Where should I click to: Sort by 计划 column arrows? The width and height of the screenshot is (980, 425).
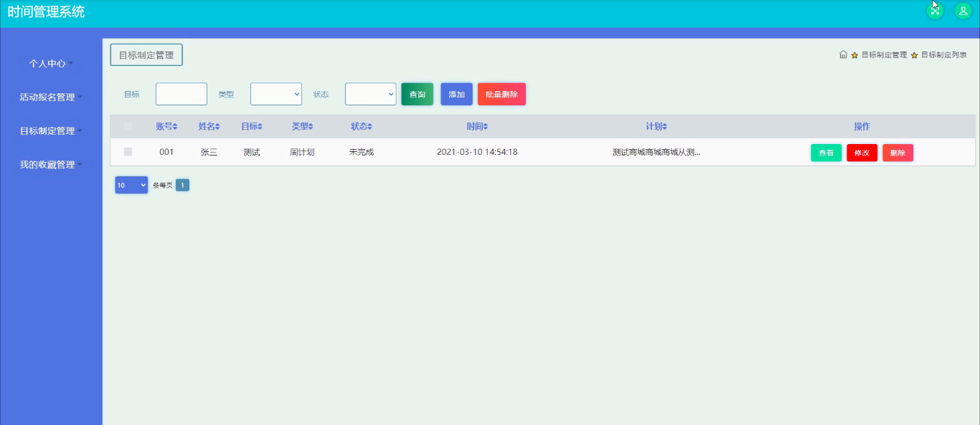[664, 127]
